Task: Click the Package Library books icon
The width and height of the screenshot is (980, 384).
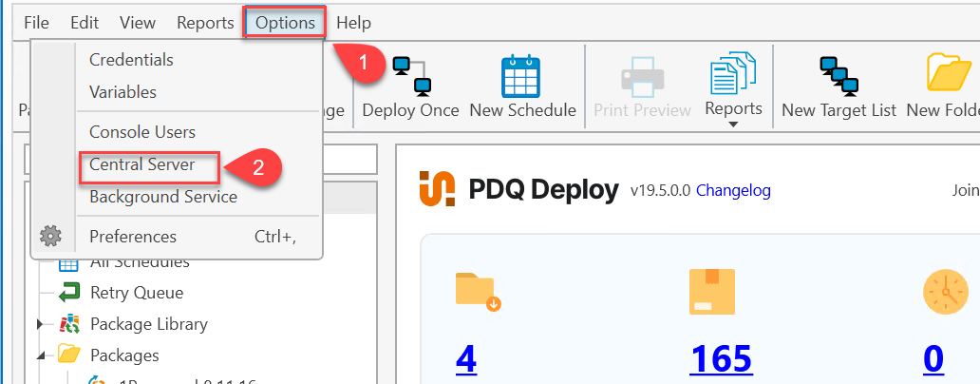Action: 68,324
